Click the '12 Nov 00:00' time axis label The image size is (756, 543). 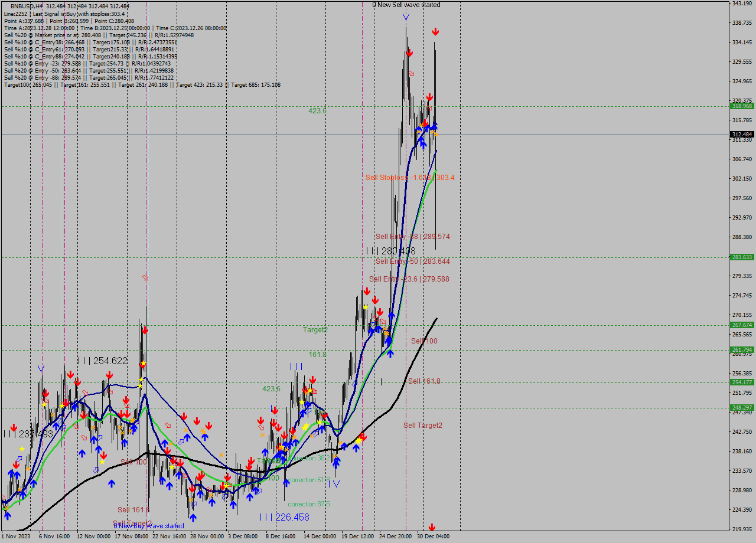pos(93,537)
